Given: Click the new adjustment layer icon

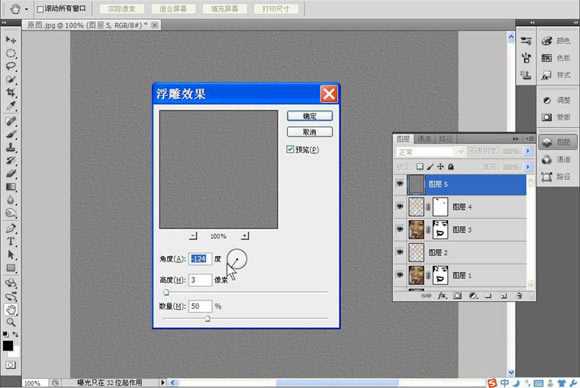Looking at the screenshot, I should (x=473, y=296).
